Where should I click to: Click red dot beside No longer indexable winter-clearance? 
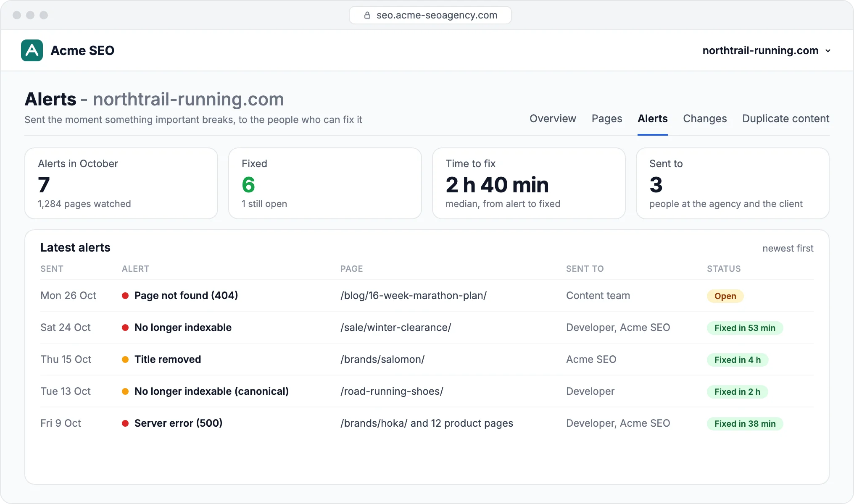(125, 328)
